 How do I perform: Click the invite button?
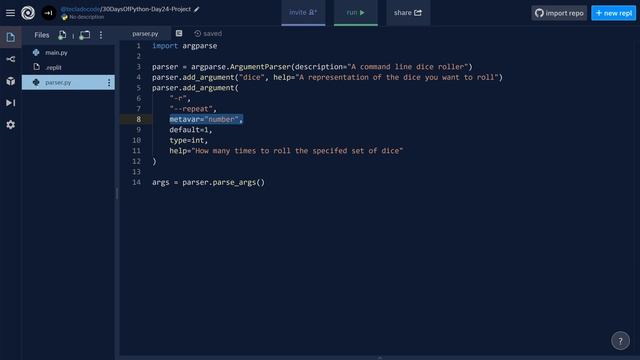pyautogui.click(x=303, y=13)
